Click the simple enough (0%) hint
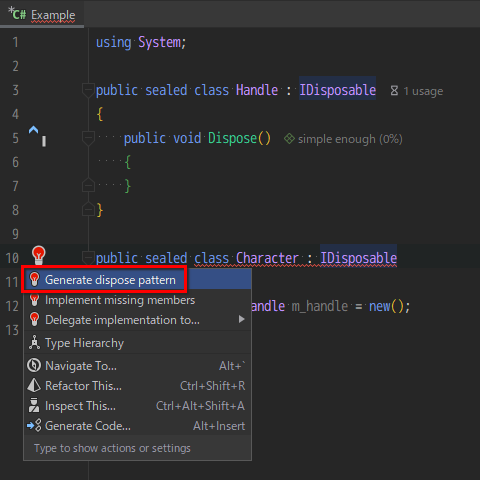Viewport: 480px width, 480px height. click(x=350, y=139)
